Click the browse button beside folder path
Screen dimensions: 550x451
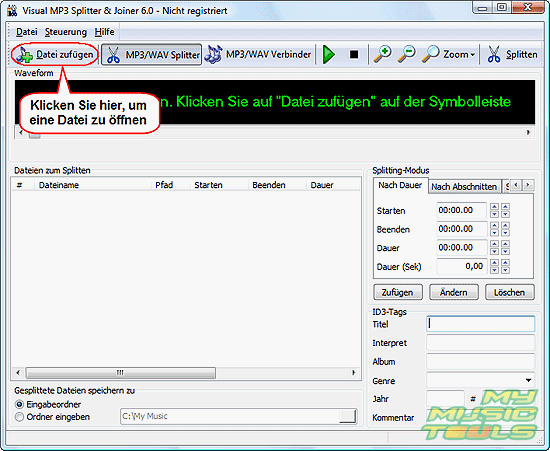(x=348, y=416)
